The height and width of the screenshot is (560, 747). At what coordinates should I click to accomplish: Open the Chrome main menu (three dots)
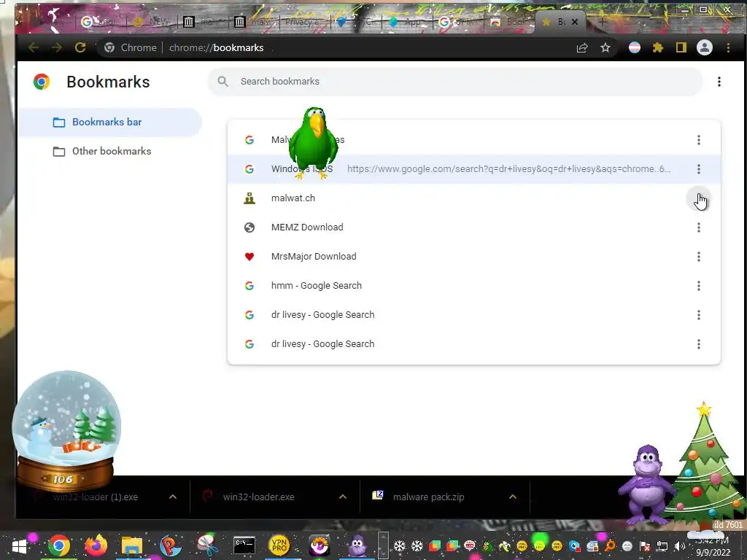(x=728, y=47)
